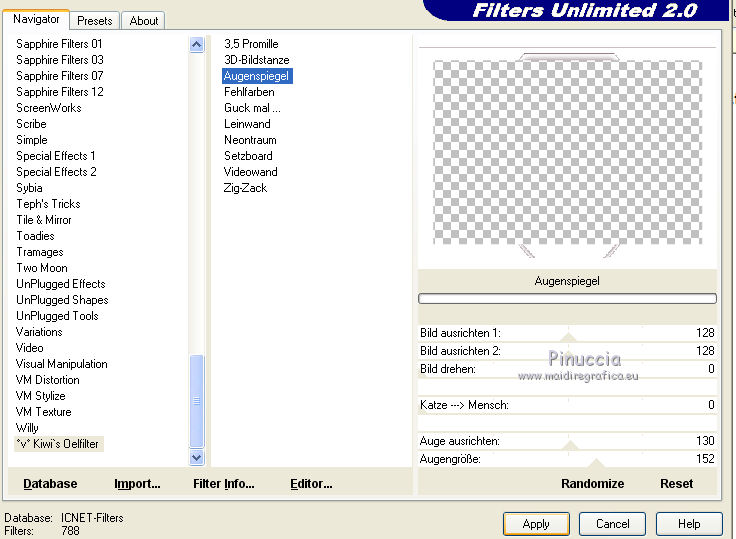Select the Leinwand filter
This screenshot has width=736, height=539.
pos(247,123)
